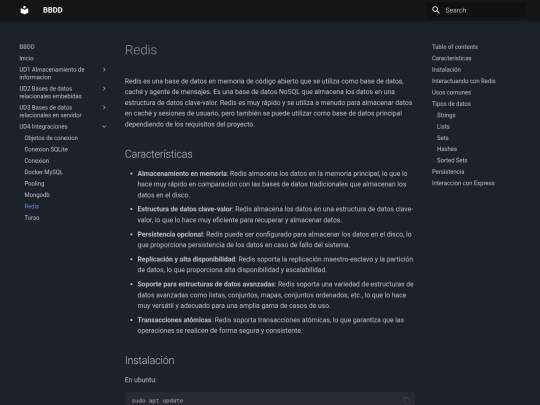Open the Inicio page in sidebar
The height and width of the screenshot is (405, 540).
27,58
